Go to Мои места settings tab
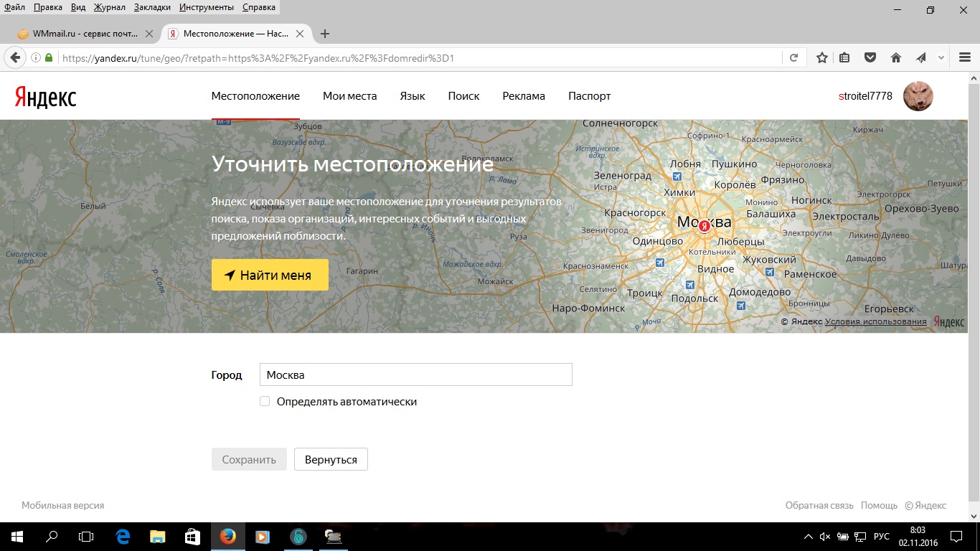The width and height of the screenshot is (980, 551). click(349, 96)
